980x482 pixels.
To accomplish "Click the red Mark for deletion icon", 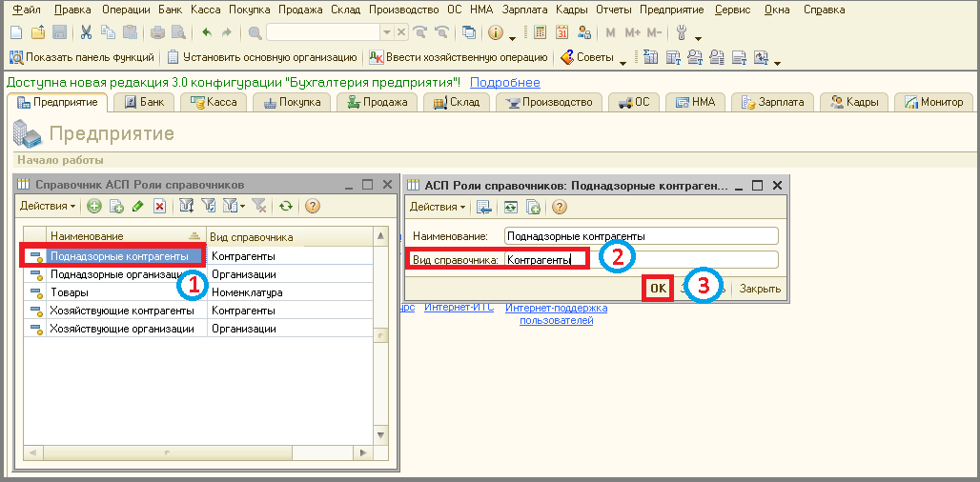I will pyautogui.click(x=159, y=206).
